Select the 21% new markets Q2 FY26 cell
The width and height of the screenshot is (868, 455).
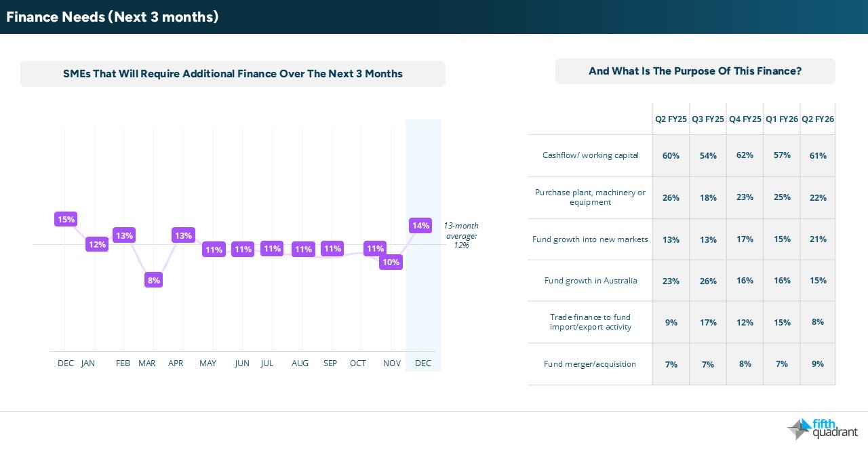818,239
